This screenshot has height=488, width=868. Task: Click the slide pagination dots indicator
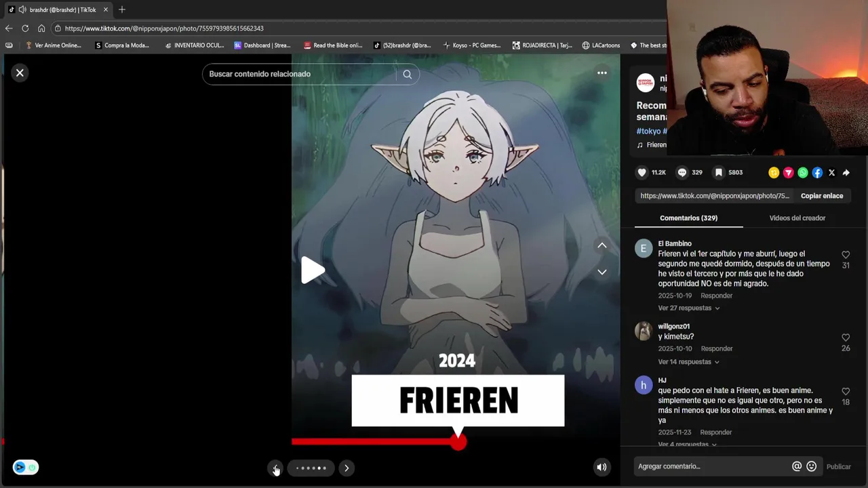point(311,468)
